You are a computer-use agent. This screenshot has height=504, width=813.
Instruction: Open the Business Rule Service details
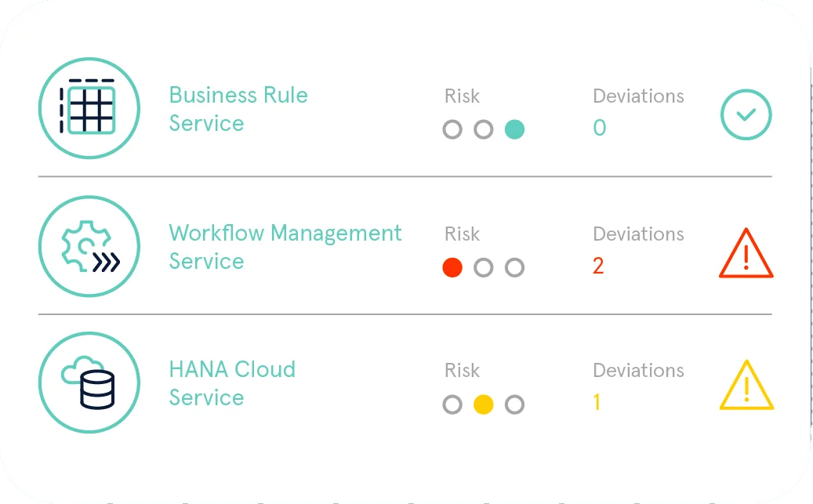pos(238,111)
